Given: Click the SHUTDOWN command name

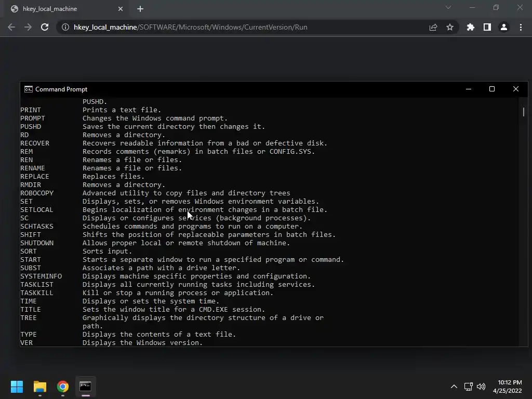Looking at the screenshot, I should pyautogui.click(x=37, y=243).
